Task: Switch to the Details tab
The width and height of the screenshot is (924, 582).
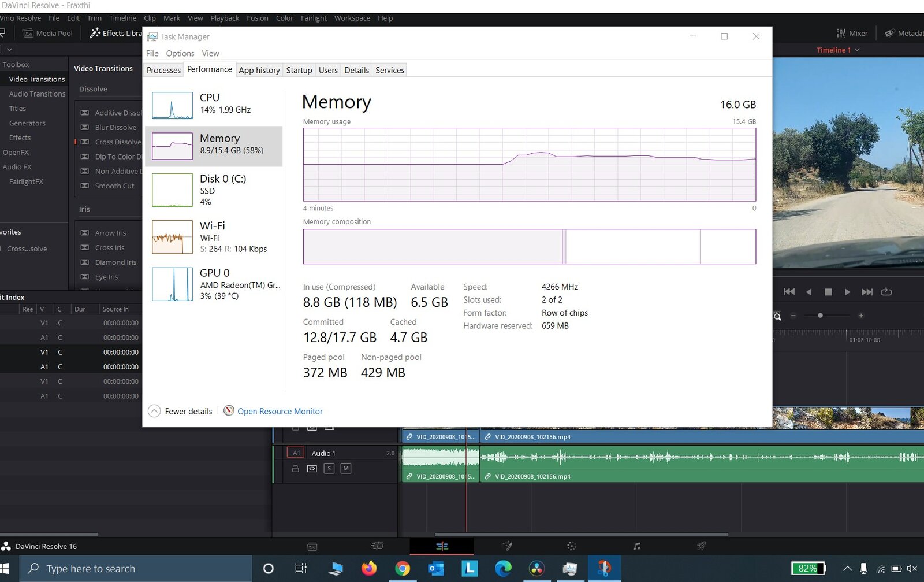Action: point(356,70)
